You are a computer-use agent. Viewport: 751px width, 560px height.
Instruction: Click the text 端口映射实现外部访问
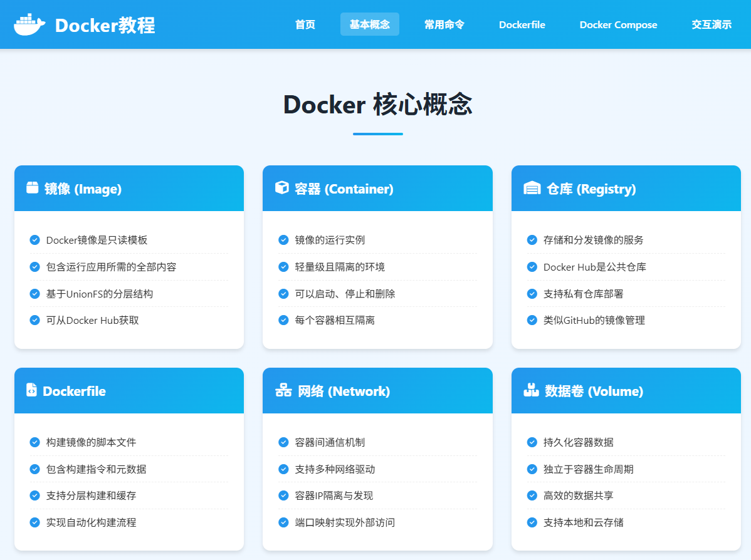[x=345, y=522]
